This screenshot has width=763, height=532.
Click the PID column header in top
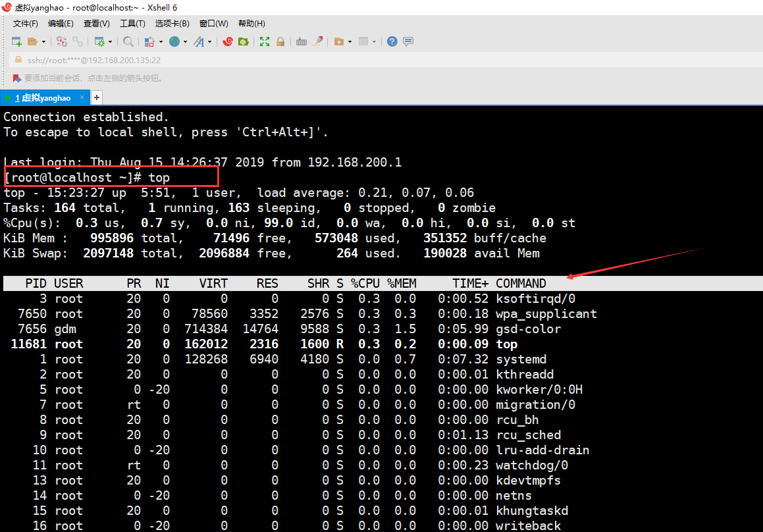(36, 283)
